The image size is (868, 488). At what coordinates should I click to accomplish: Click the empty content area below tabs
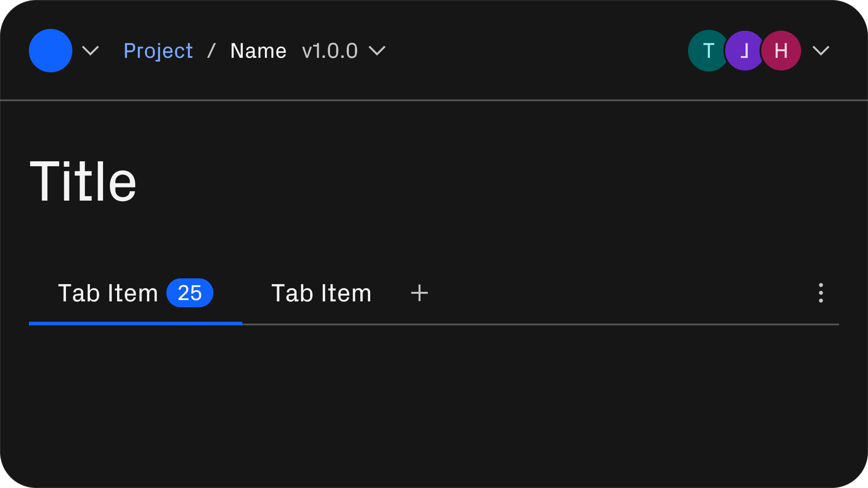[x=434, y=402]
